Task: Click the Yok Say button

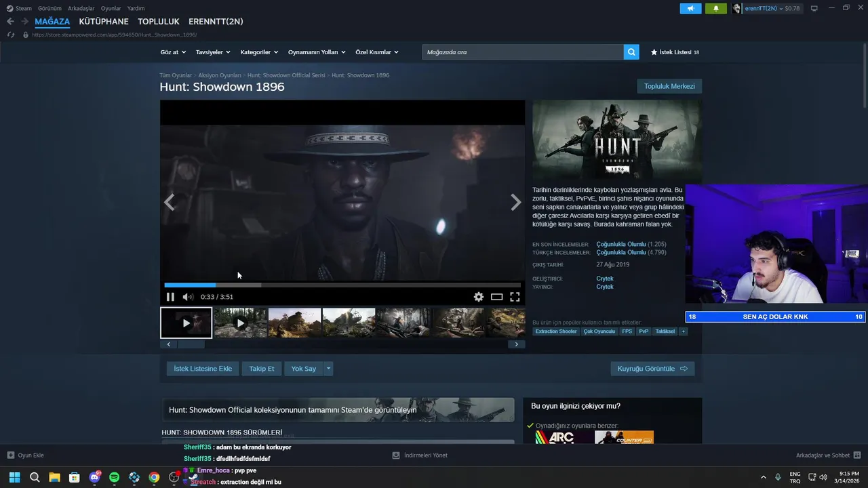Action: click(304, 369)
